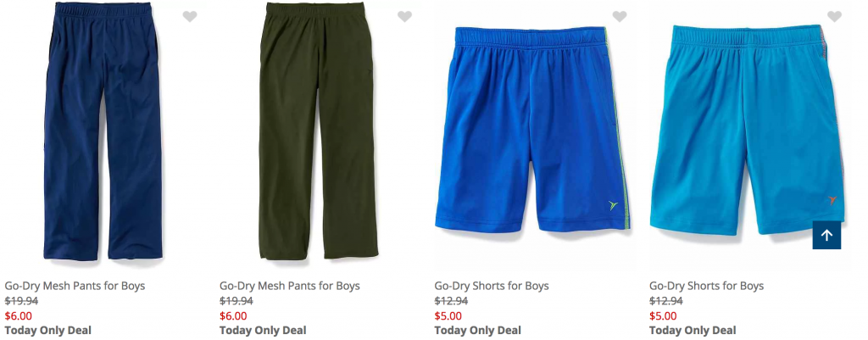Click Today Only Deal label under navy pants
The height and width of the screenshot is (340, 868).
pyautogui.click(x=48, y=331)
